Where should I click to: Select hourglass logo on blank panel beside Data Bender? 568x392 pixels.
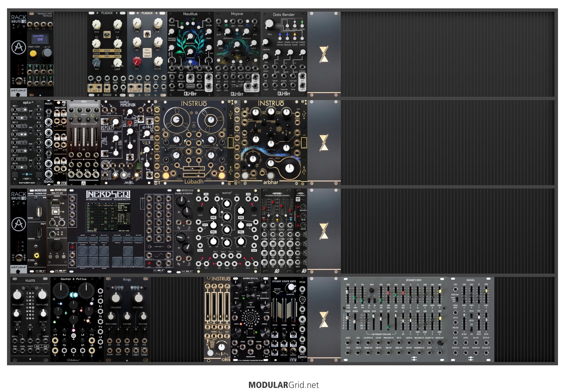pyautogui.click(x=324, y=54)
